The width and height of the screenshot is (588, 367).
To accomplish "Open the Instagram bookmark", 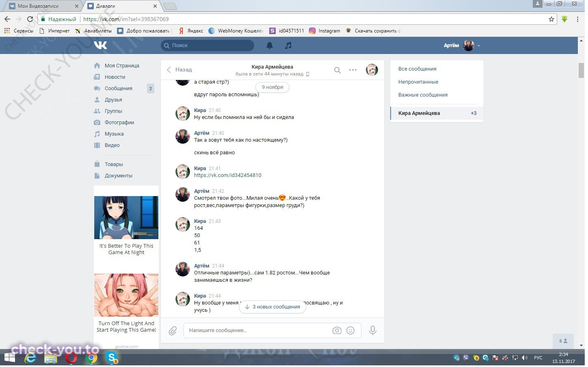I will point(324,31).
